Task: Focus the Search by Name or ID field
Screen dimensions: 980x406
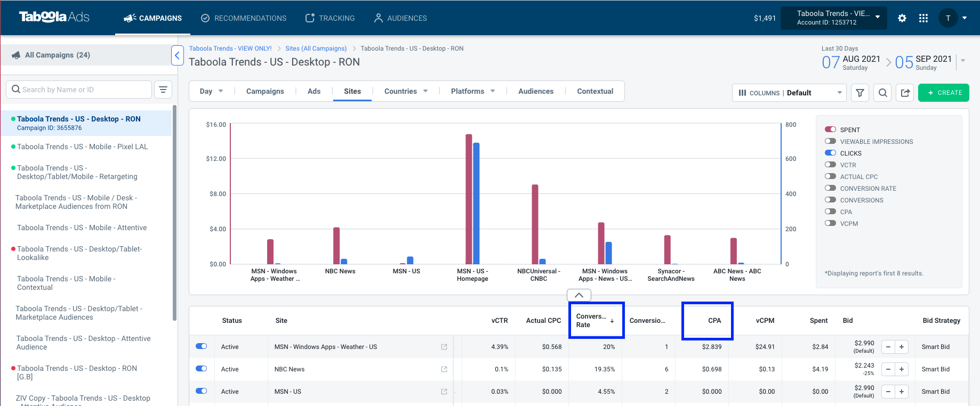Action: pos(79,90)
